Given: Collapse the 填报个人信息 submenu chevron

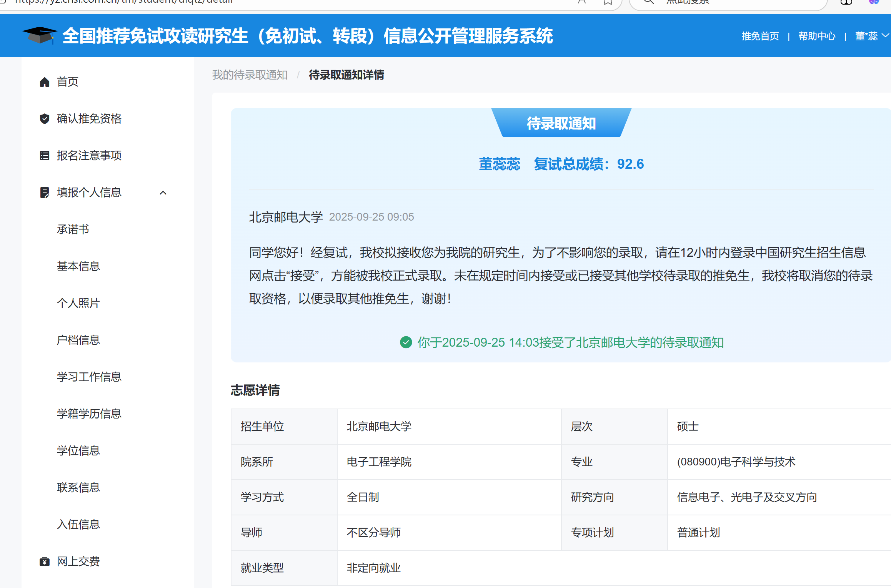Looking at the screenshot, I should pos(163,193).
